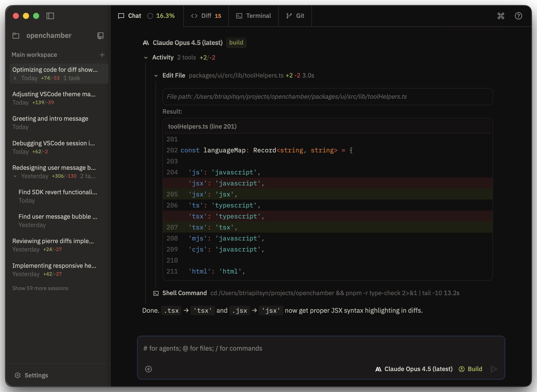Expand the Shell Command tool entry

coord(306,293)
